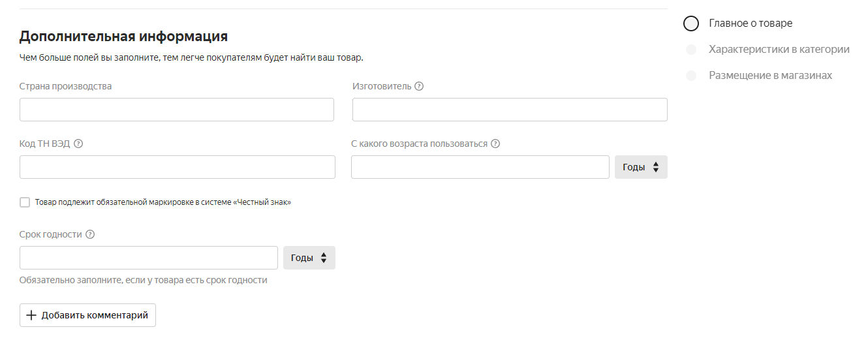Open age unit Годы dropdown
868x338 pixels.
click(x=641, y=167)
